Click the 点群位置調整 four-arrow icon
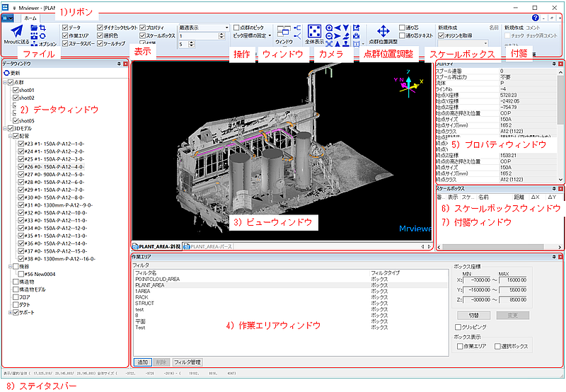The image size is (566, 392). pos(383,31)
